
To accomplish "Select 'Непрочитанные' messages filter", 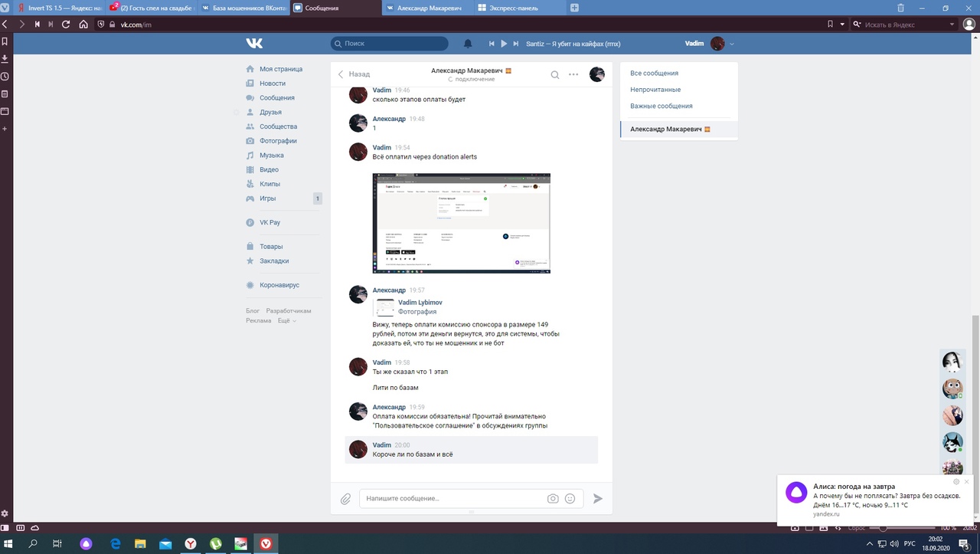I will 655,90.
